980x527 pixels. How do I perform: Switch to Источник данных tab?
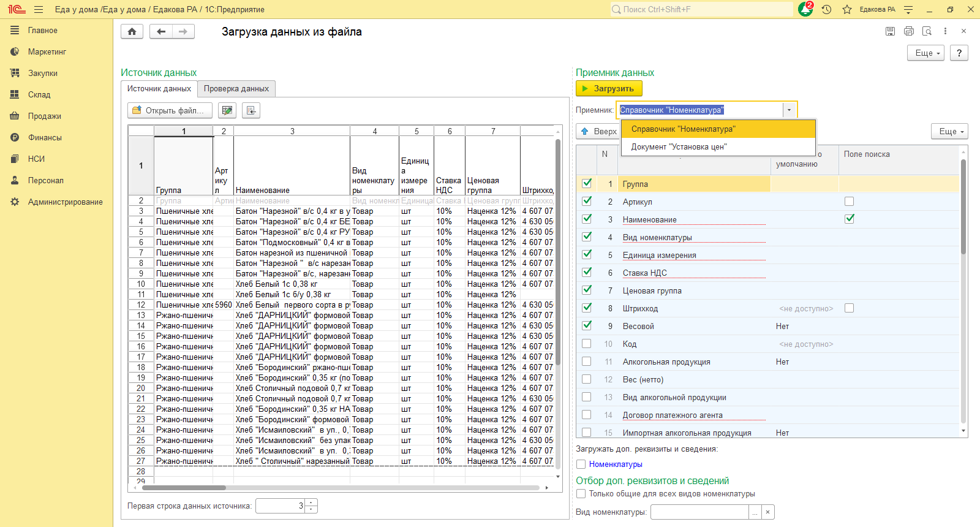point(159,89)
